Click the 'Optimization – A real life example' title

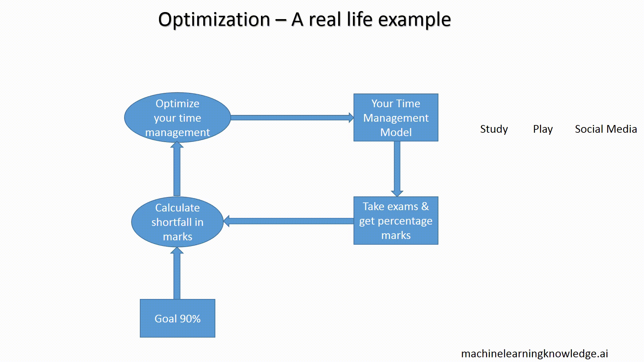pos(304,19)
